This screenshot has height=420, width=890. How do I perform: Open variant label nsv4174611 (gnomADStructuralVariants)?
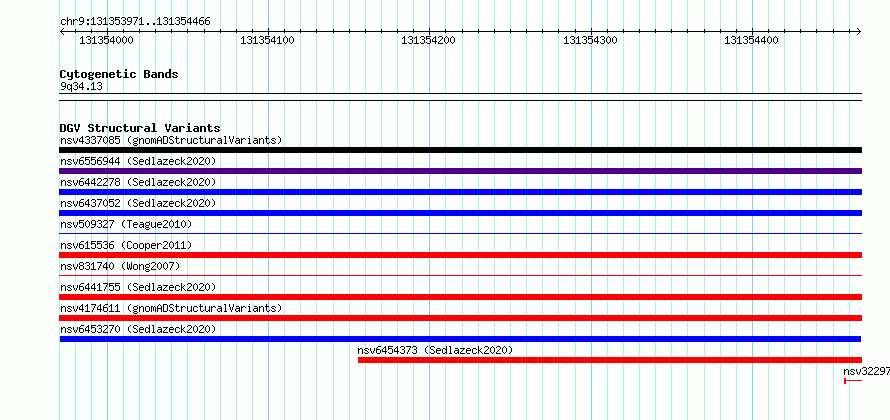pyautogui.click(x=171, y=308)
